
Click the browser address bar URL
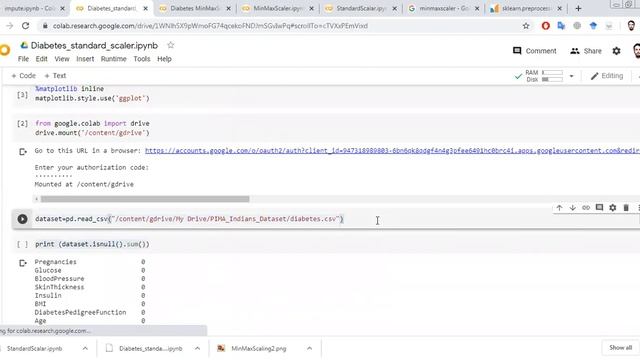click(210, 26)
